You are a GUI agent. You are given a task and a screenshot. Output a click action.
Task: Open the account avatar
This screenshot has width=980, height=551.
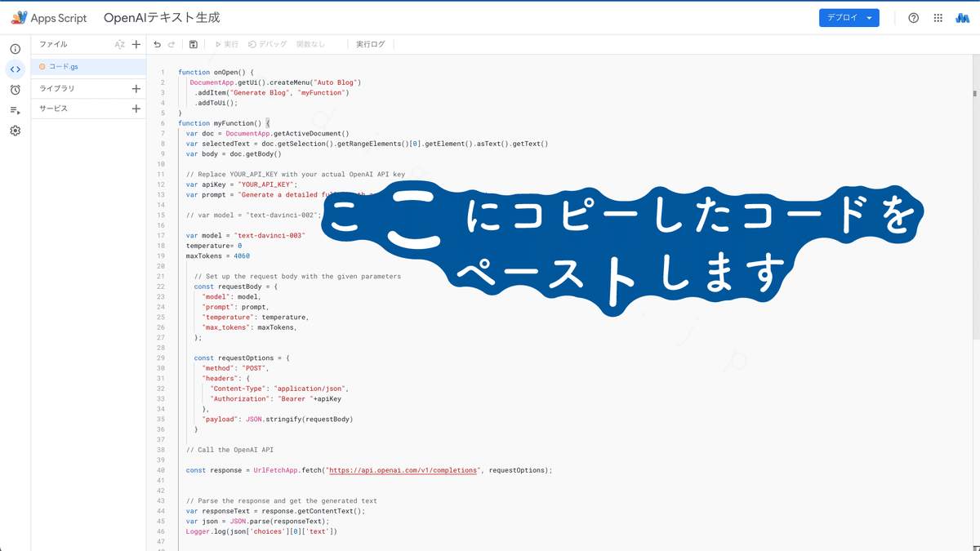click(x=962, y=18)
